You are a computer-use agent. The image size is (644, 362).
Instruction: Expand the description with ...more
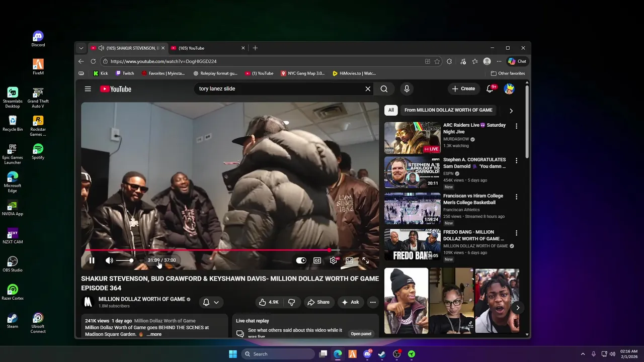[154, 334]
